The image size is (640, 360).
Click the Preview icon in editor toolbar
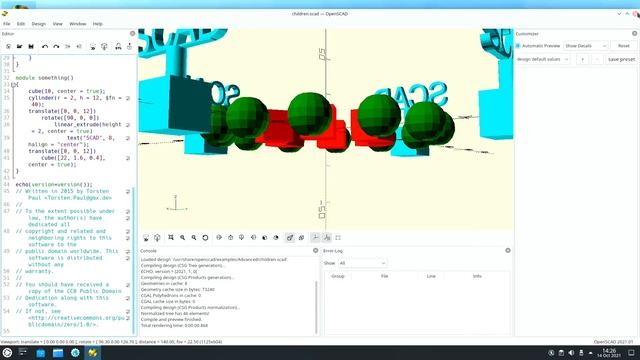93,47
